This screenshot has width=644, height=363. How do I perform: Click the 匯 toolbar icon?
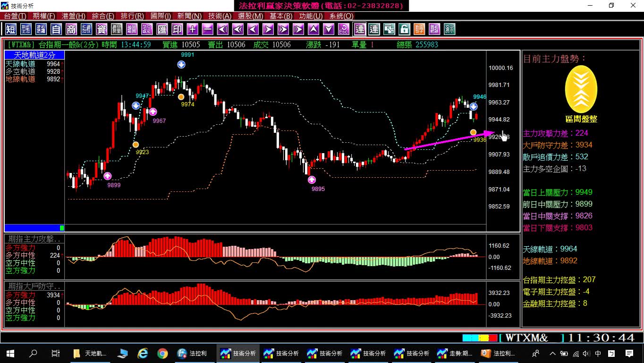click(162, 29)
